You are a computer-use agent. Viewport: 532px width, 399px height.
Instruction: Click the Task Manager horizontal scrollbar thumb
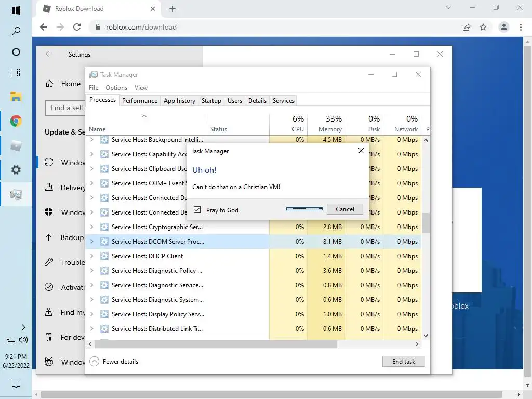(216, 344)
